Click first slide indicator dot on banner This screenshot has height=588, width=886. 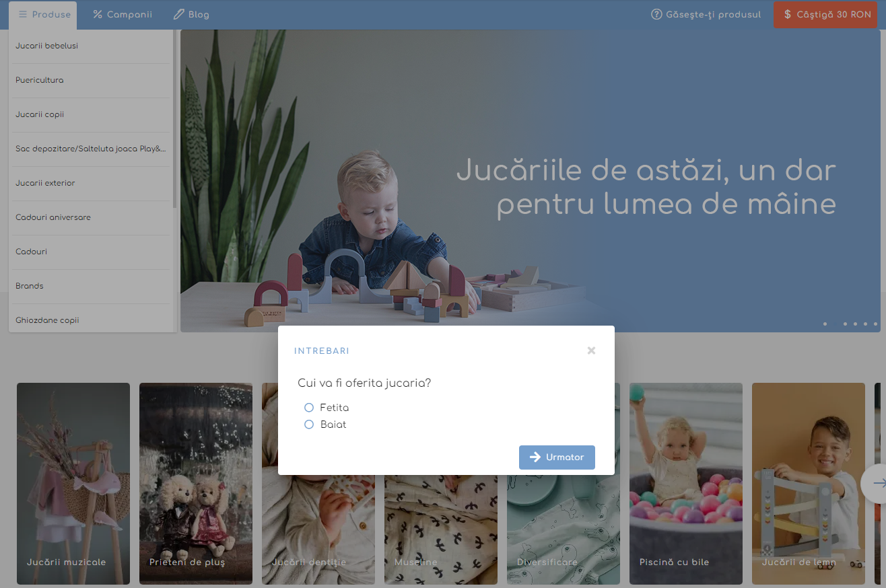pyautogui.click(x=825, y=324)
